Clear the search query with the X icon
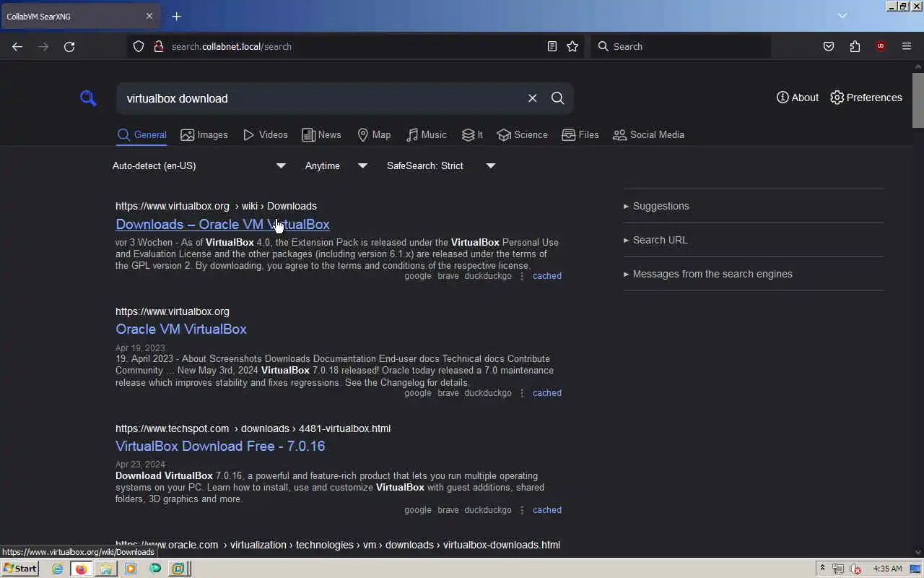The image size is (924, 578). click(x=532, y=98)
